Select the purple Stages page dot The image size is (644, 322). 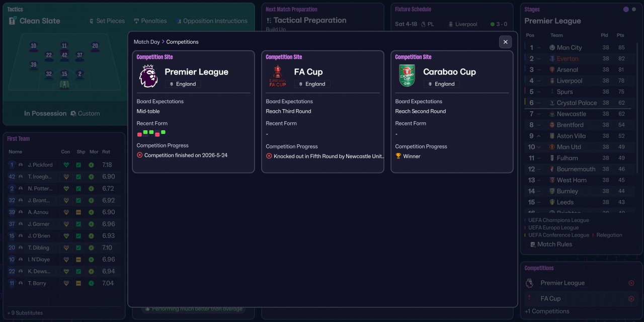pos(626,10)
